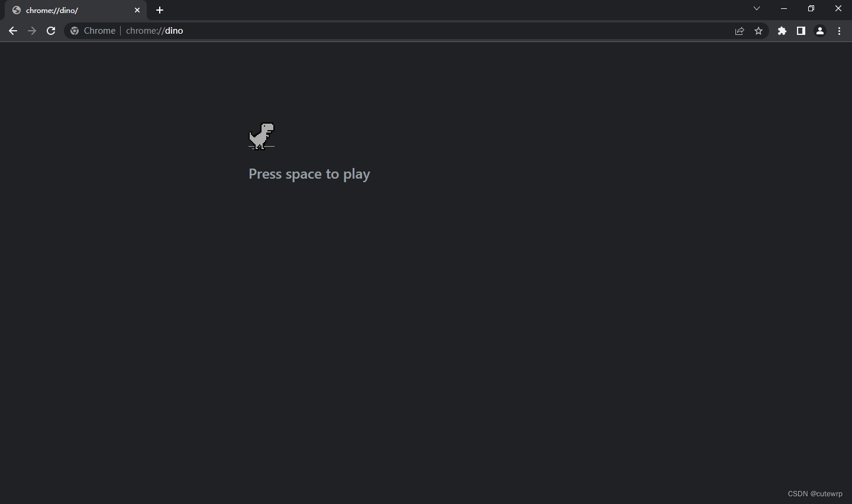
Task: Click the 'Press space to play' text
Action: coord(309,174)
